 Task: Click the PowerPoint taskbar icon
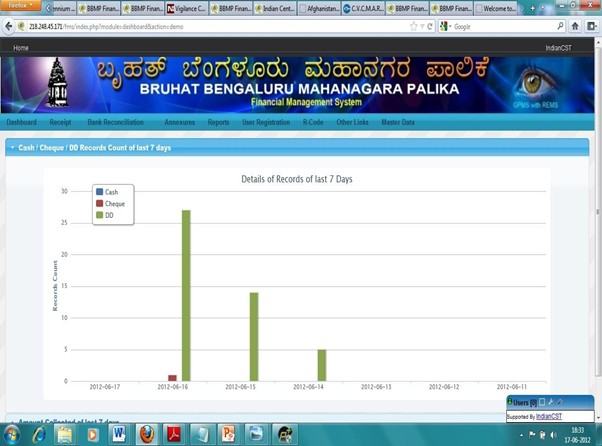pos(228,435)
